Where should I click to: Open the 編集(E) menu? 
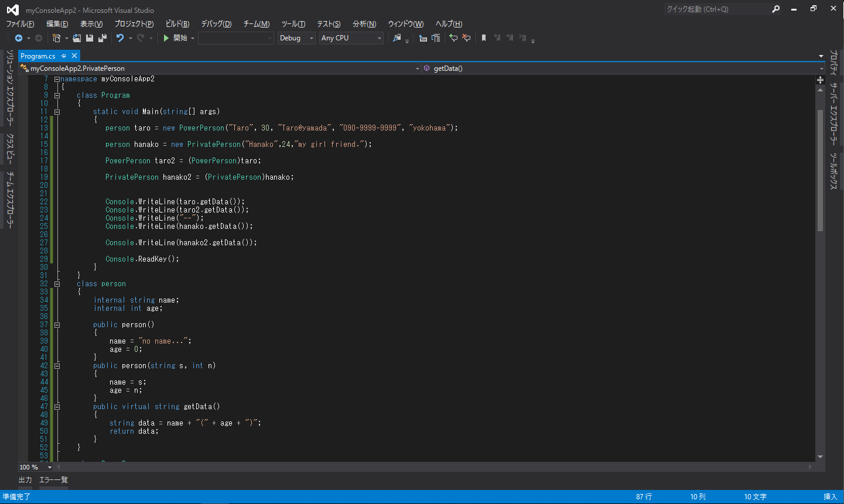57,24
